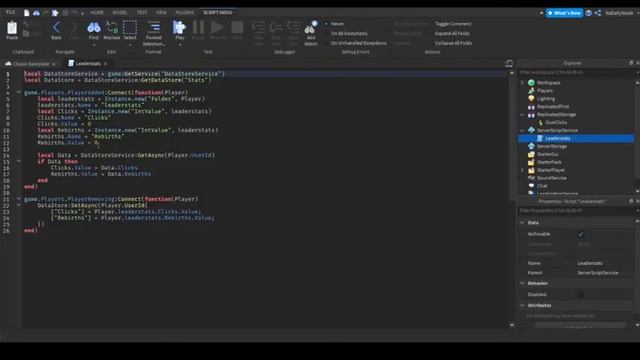
Task: Click the Add Watch binoculars icon
Action: pos(311,27)
